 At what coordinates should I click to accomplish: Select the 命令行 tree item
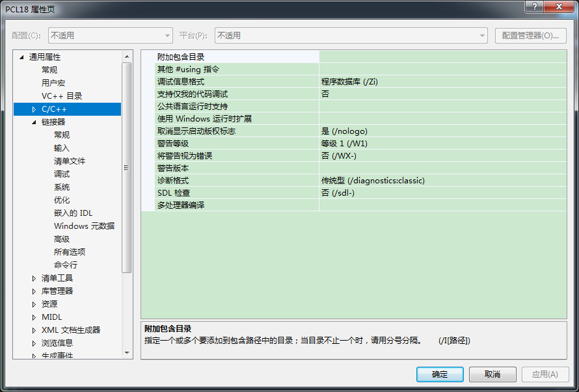(x=65, y=265)
